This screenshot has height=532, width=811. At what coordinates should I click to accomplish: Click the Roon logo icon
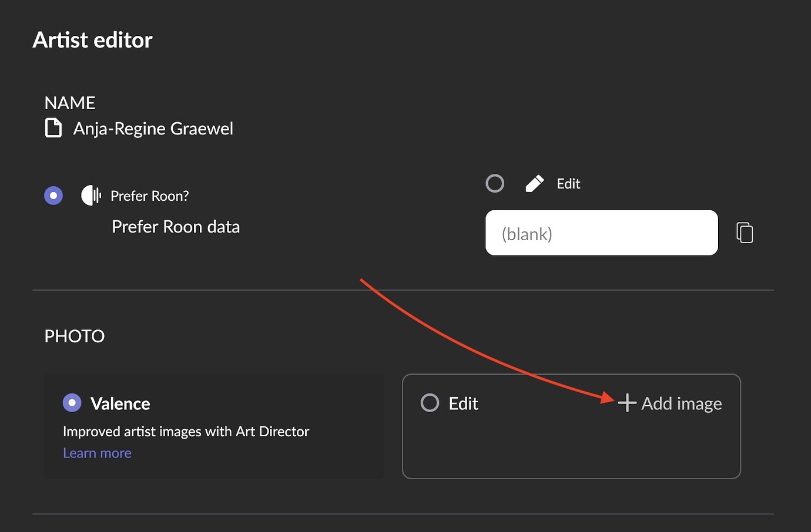coord(91,196)
